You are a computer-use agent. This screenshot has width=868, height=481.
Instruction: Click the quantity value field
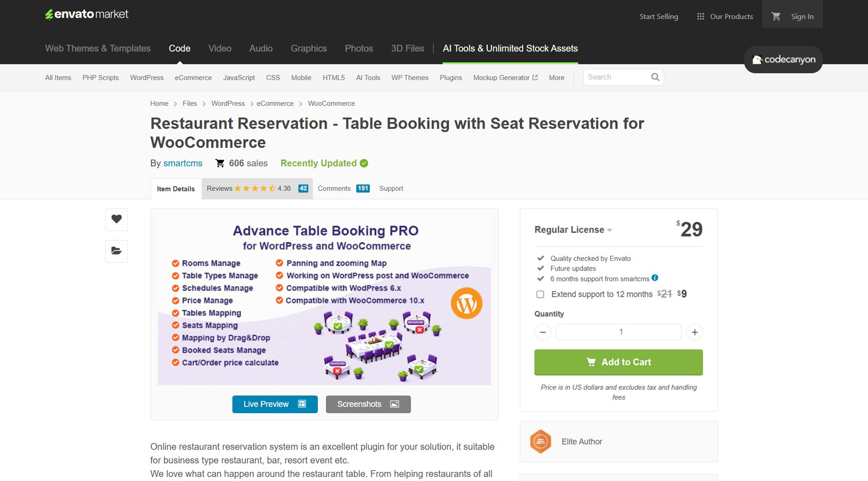pos(618,332)
